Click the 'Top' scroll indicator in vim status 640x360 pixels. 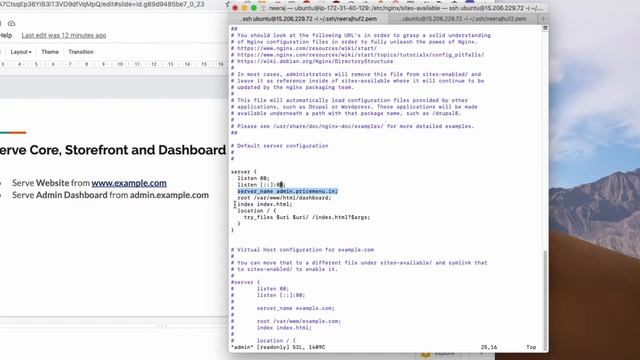pos(531,347)
